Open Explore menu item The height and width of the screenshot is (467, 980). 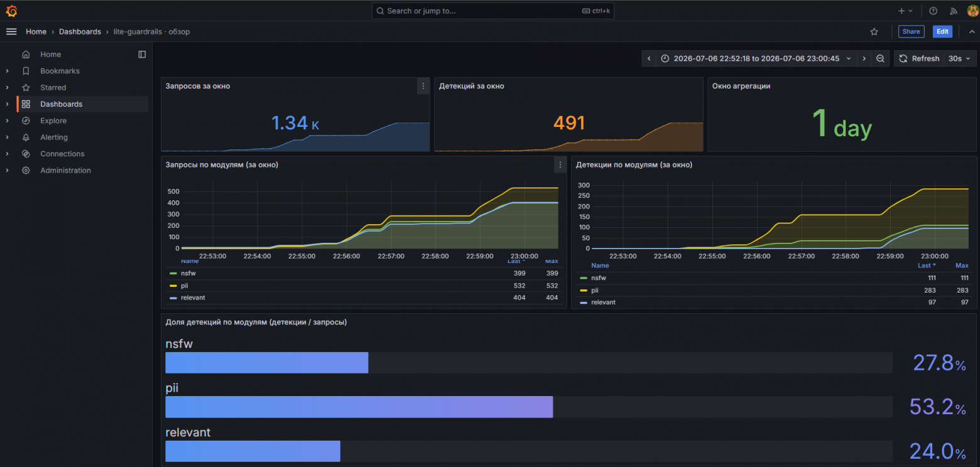pos(53,121)
